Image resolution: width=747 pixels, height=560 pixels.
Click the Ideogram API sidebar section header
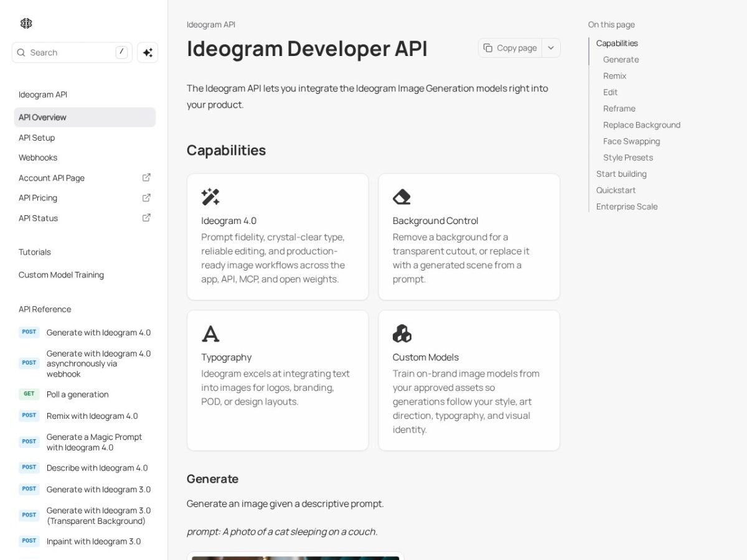[43, 95]
